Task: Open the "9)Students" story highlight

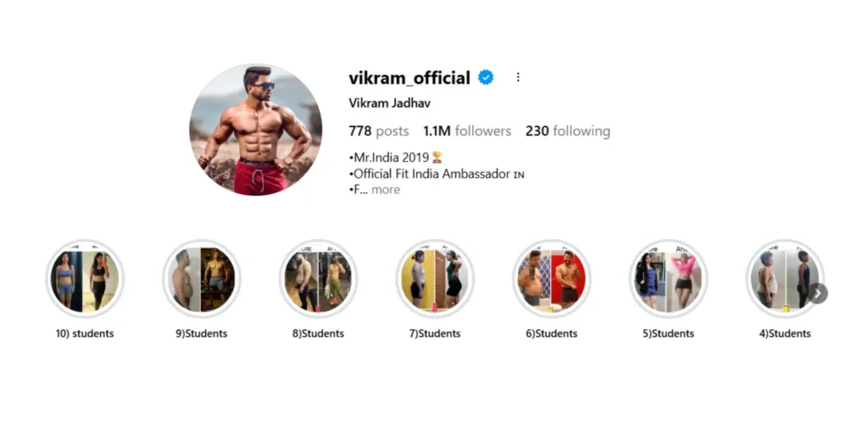Action: click(202, 279)
